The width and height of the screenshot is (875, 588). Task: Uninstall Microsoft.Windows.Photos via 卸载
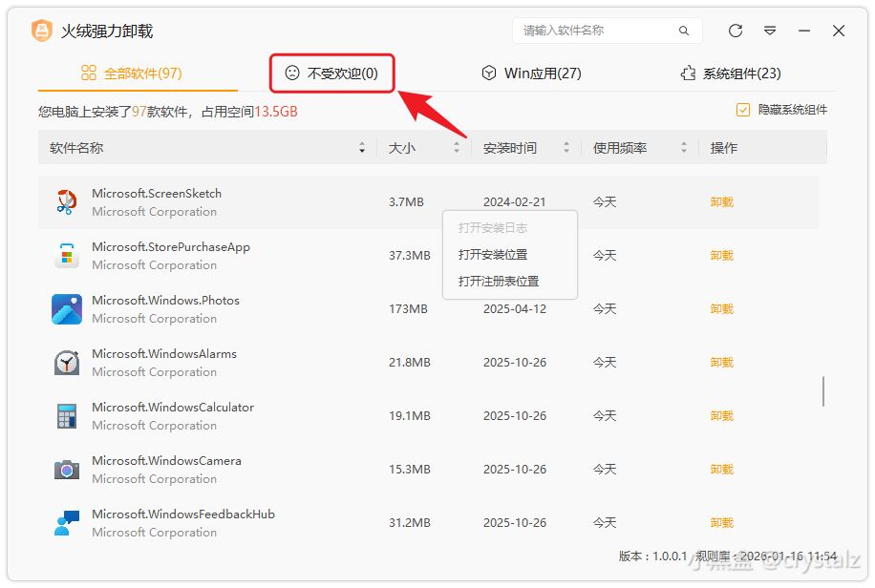(x=721, y=309)
